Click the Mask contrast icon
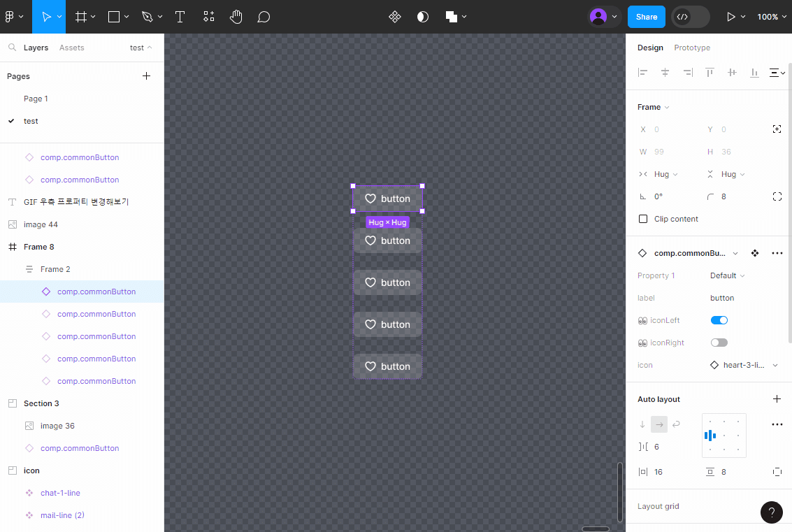Viewport: 792px width, 532px height. [x=423, y=17]
